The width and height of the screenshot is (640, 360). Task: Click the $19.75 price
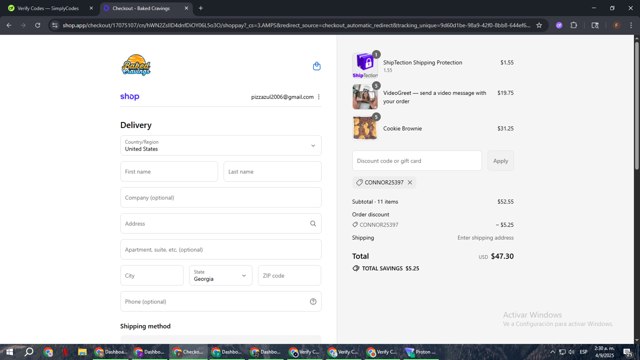[x=505, y=93]
